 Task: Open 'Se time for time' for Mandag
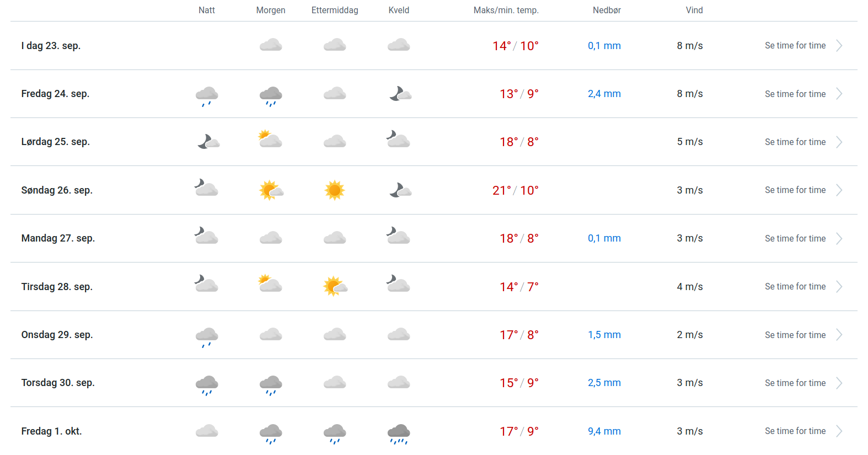pyautogui.click(x=795, y=239)
